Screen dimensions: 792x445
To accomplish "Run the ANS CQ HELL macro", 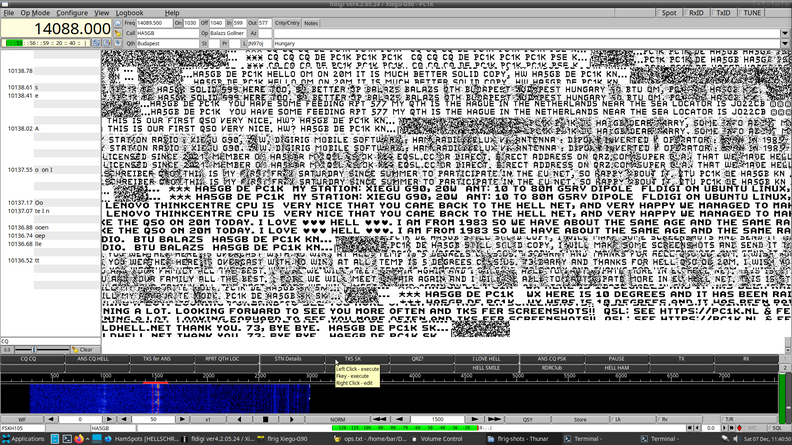I will [x=93, y=358].
